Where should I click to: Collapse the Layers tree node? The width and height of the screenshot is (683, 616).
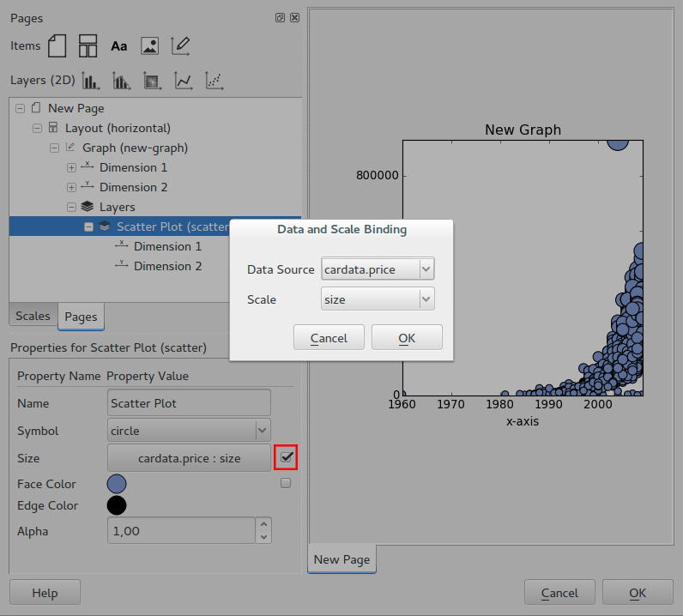tap(71, 207)
